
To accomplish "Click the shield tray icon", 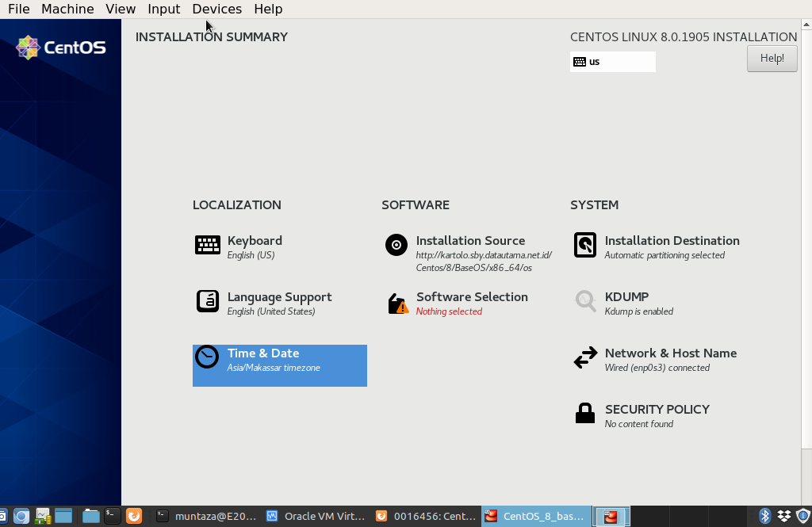I will tap(802, 516).
